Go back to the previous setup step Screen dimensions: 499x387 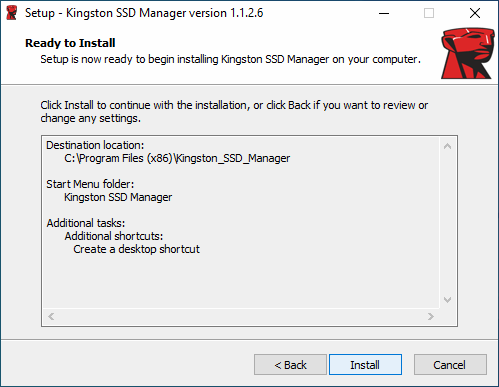pyautogui.click(x=290, y=365)
